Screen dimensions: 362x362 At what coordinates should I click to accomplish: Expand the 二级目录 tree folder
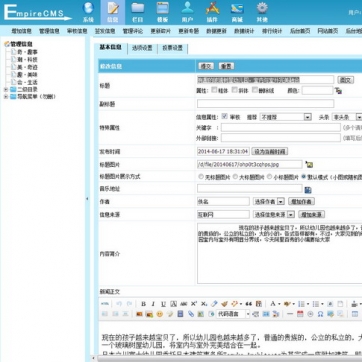6,89
